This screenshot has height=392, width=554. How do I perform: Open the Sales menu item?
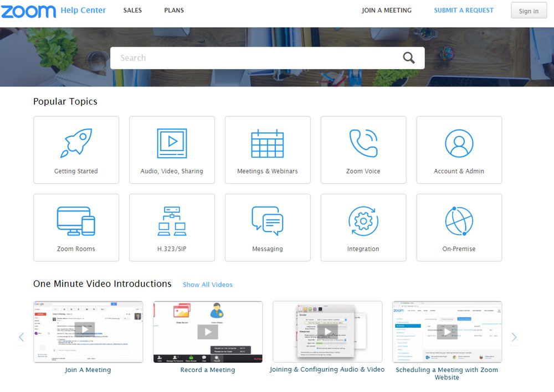tap(132, 11)
